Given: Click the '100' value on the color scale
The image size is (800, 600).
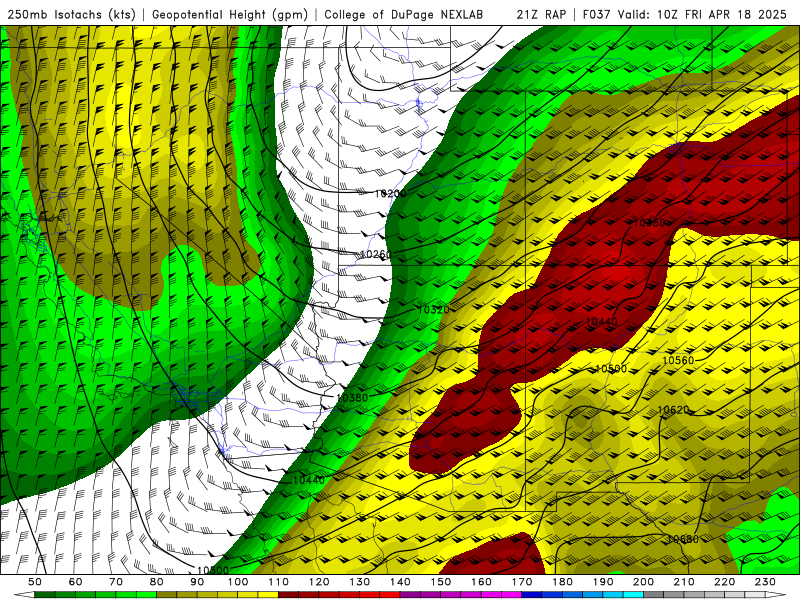Looking at the screenshot, I should pos(238,582).
